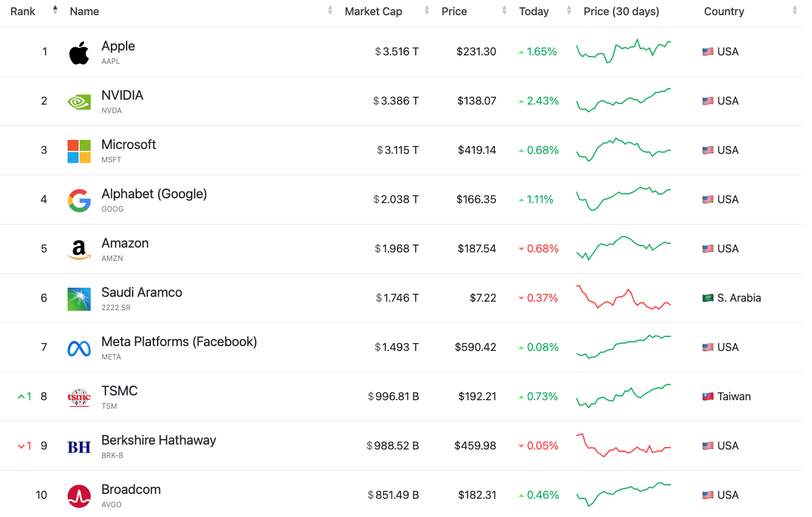
Task: Open the Alphabet (Google) name link
Action: click(x=154, y=194)
